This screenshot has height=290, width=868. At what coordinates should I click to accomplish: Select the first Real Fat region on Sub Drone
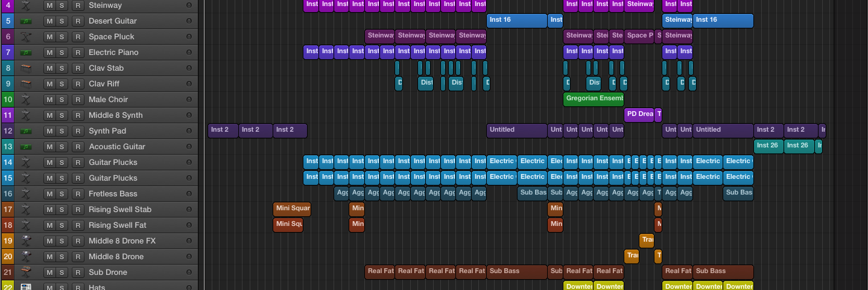[379, 272]
